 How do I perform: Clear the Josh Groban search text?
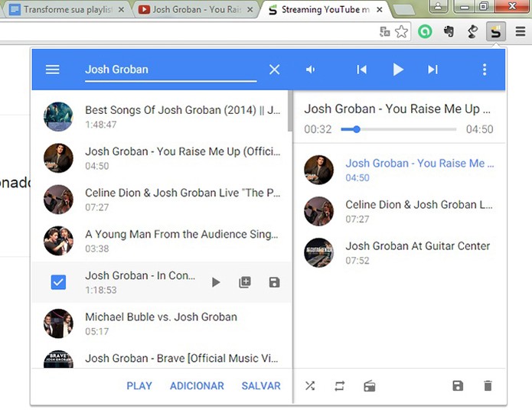tap(274, 70)
